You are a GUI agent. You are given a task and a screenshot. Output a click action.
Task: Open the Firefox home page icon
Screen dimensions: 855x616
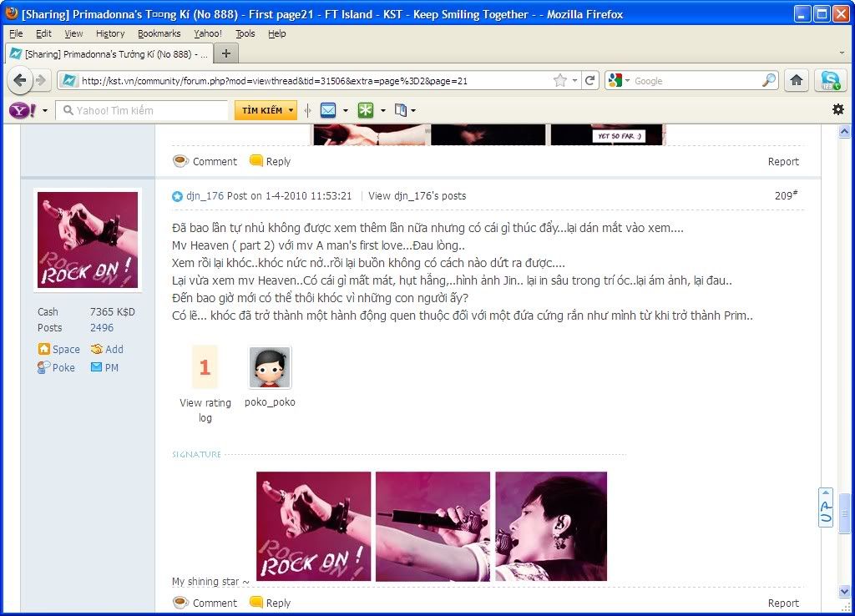point(796,81)
